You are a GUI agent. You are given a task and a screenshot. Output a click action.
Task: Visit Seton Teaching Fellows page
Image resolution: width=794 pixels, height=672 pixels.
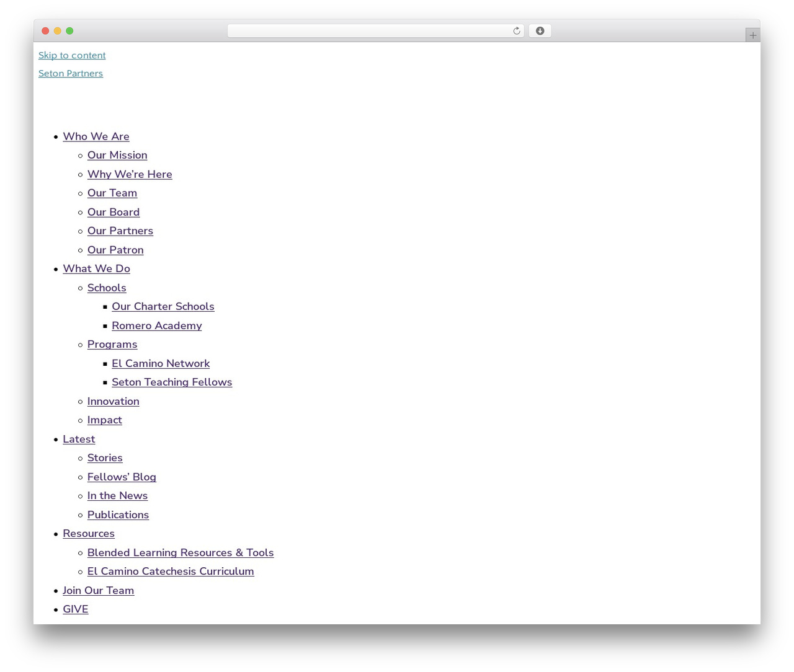172,382
